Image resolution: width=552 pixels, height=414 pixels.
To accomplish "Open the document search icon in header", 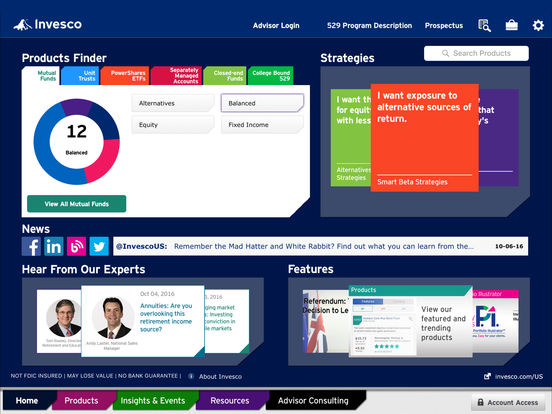I will [484, 25].
